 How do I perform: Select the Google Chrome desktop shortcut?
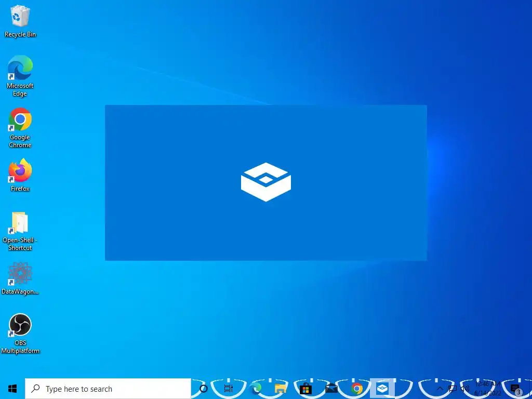tap(20, 128)
